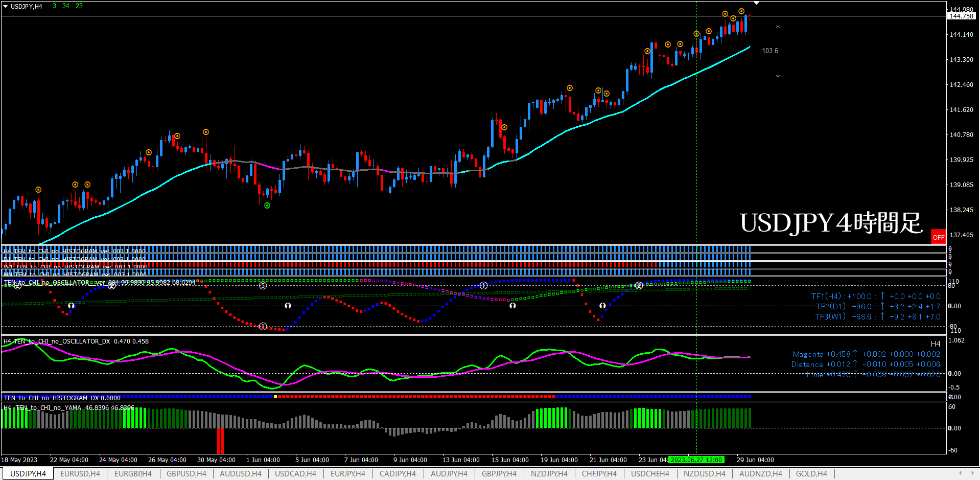Click the asterisk above the 103.6 label

point(778,27)
